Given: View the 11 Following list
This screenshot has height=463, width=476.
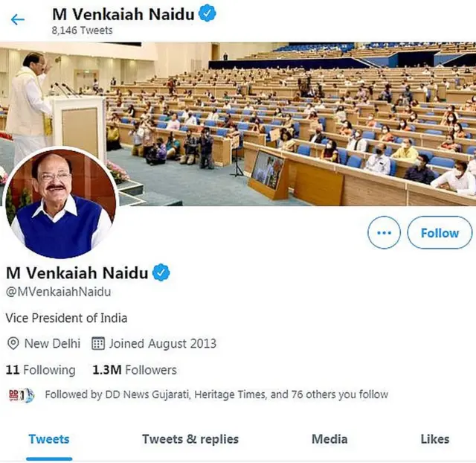Looking at the screenshot, I should click(41, 370).
